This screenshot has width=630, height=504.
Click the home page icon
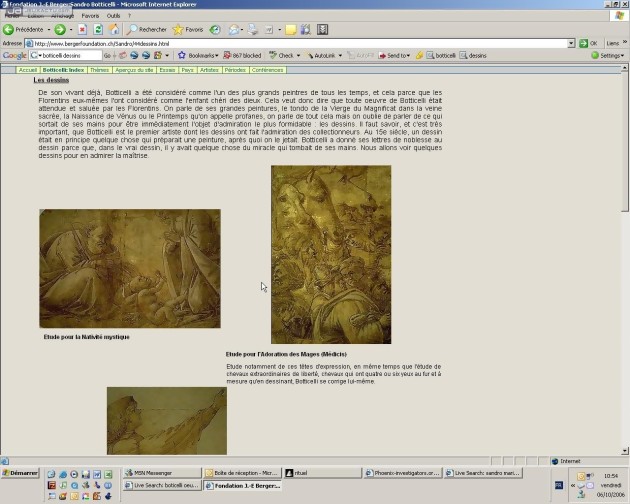point(115,30)
